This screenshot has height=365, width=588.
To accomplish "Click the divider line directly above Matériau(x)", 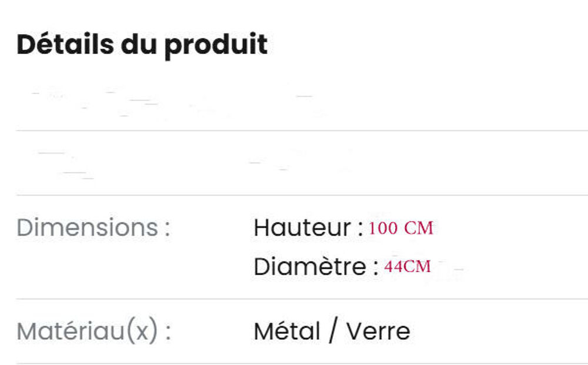I will [x=302, y=299].
